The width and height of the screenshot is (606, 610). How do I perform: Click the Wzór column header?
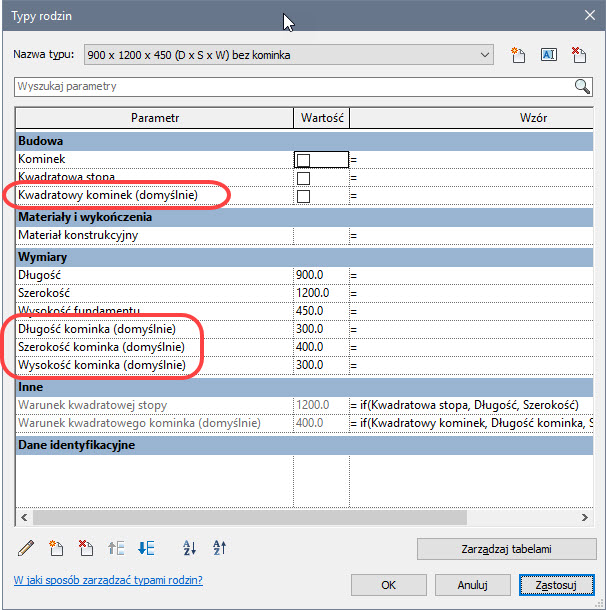pos(532,118)
